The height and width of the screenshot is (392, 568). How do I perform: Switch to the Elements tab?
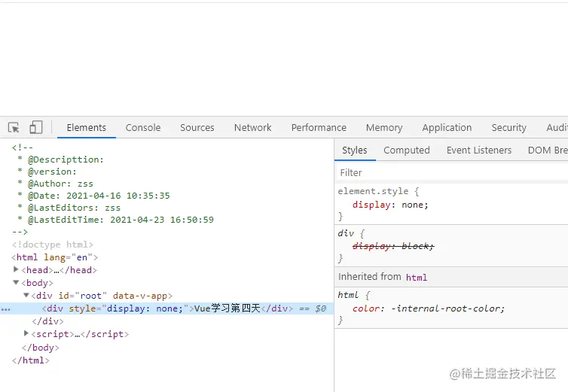(x=86, y=127)
